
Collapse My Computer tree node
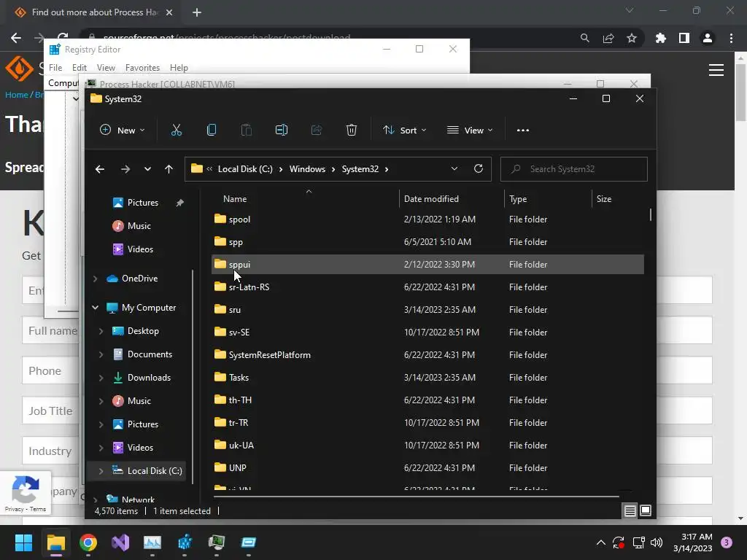pos(96,308)
